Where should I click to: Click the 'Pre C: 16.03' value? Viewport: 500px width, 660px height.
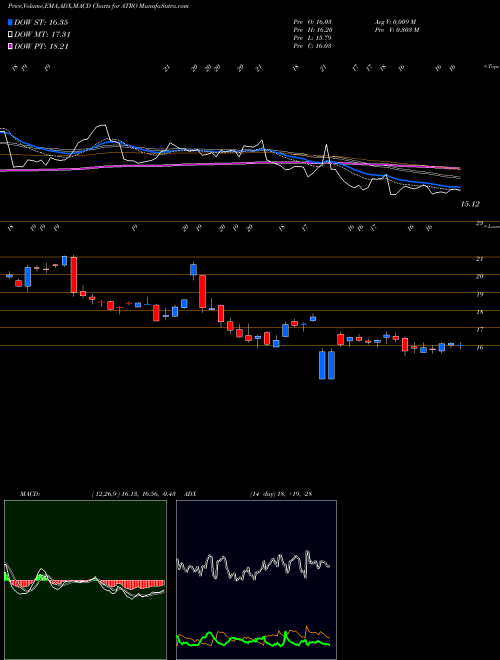coord(312,46)
